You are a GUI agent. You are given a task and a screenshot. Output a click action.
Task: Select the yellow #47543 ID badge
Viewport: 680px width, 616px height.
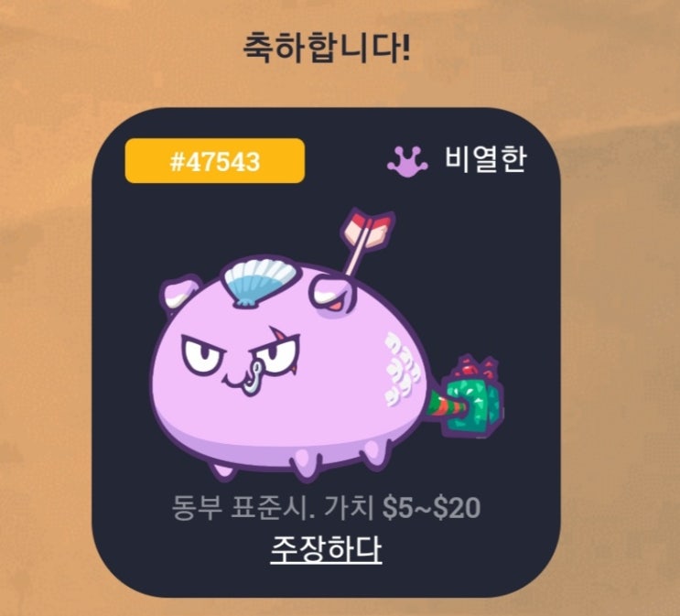(215, 161)
